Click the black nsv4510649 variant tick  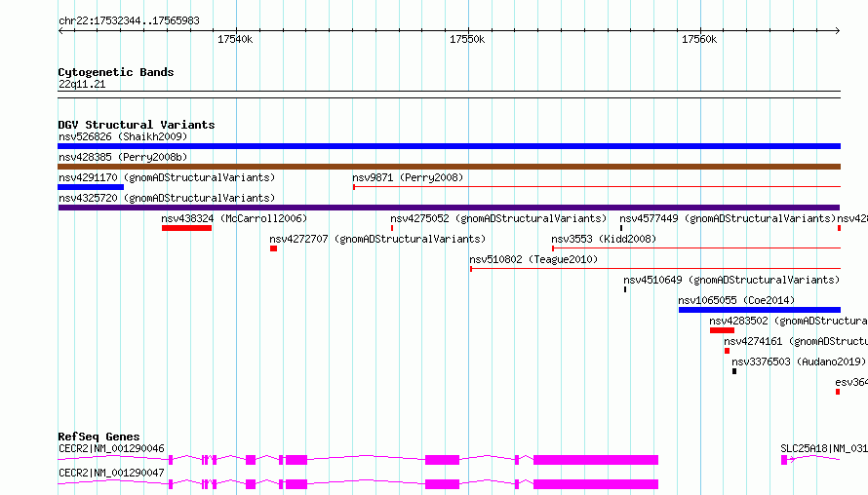[625, 289]
